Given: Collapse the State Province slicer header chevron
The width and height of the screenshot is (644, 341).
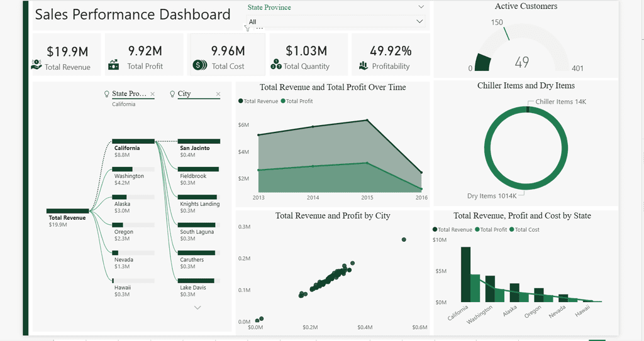Looking at the screenshot, I should tap(421, 7).
